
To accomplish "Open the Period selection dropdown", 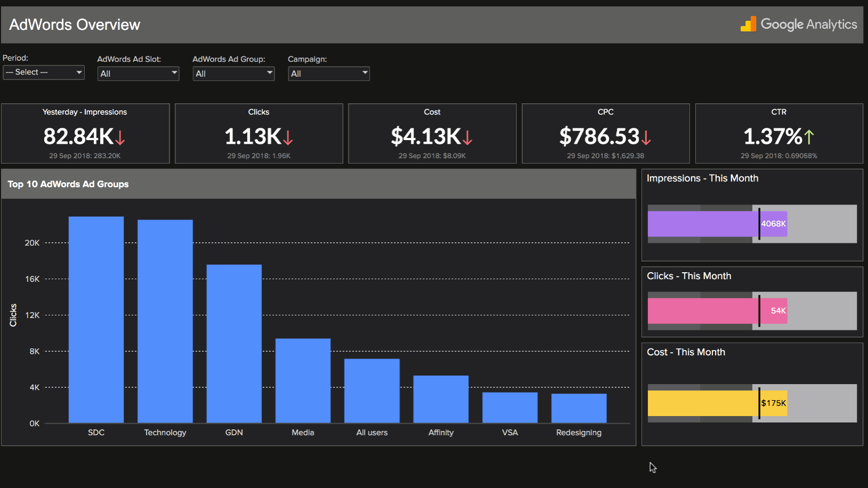I will tap(78, 72).
